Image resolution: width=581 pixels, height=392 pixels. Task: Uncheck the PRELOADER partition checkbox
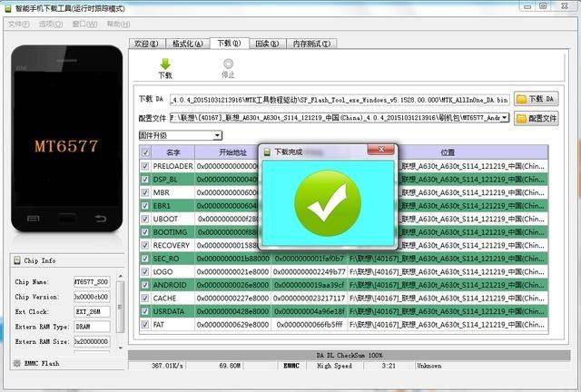pyautogui.click(x=145, y=166)
